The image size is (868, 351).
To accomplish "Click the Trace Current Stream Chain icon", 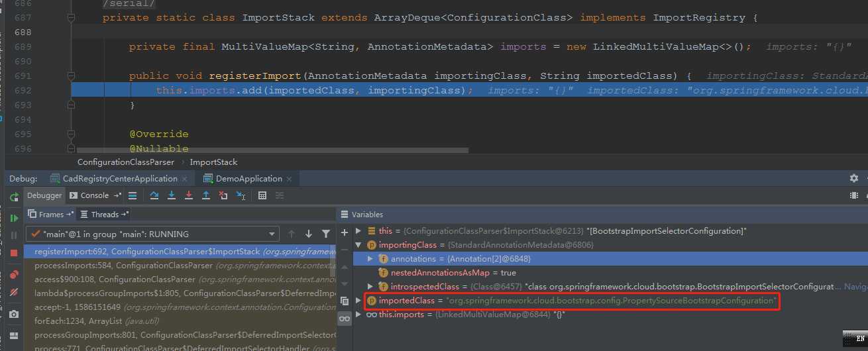I will [280, 195].
